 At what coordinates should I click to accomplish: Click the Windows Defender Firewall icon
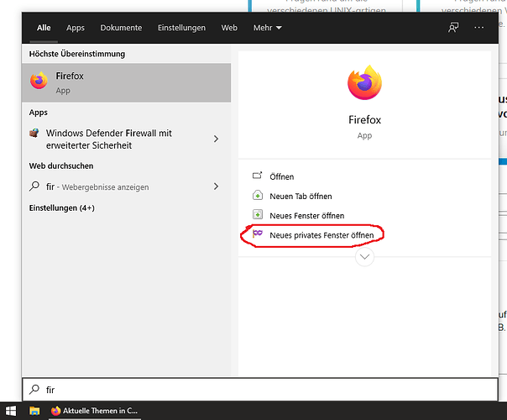tap(34, 133)
